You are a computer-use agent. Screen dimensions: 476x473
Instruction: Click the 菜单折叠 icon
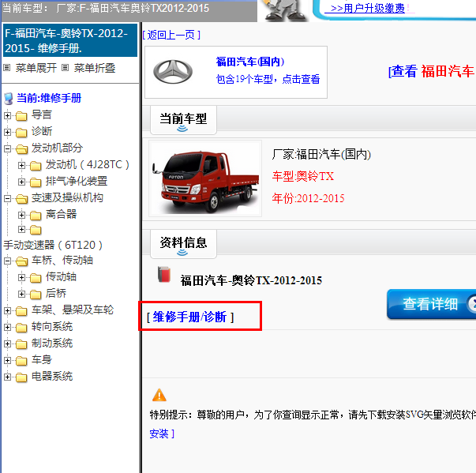(x=65, y=67)
